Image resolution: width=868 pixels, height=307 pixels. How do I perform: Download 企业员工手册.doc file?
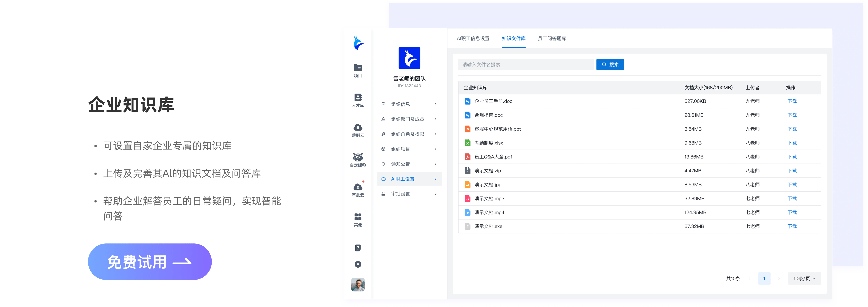coord(792,101)
